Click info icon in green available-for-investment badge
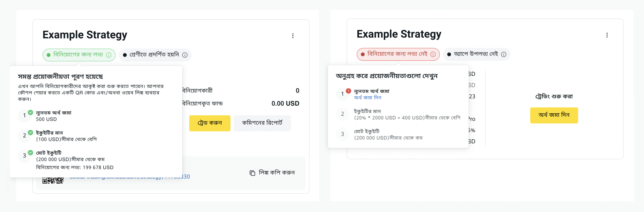The height and width of the screenshot is (212, 644). 109,55
